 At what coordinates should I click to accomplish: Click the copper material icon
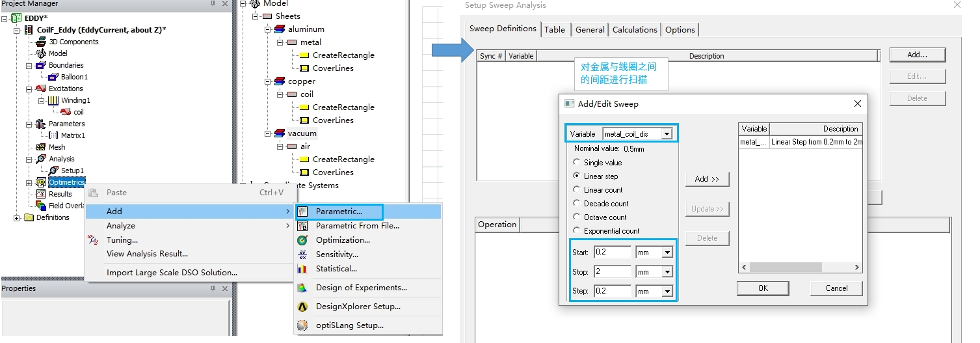tap(280, 81)
